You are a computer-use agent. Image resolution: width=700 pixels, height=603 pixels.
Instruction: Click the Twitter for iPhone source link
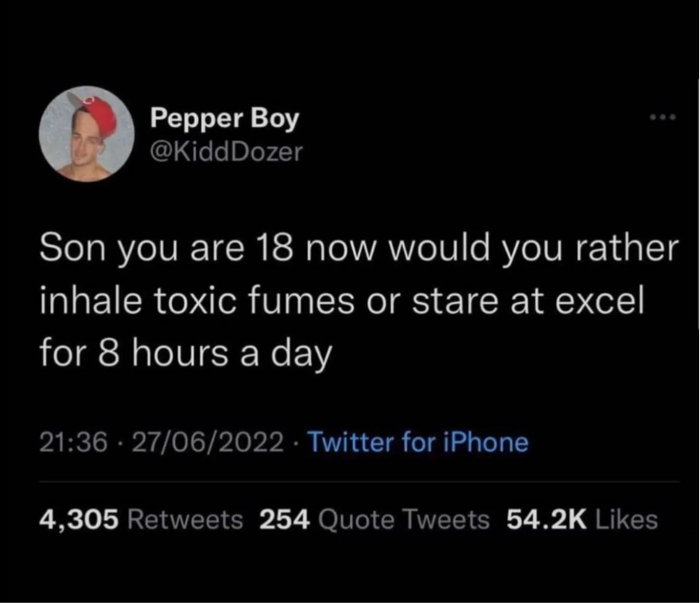(x=418, y=443)
